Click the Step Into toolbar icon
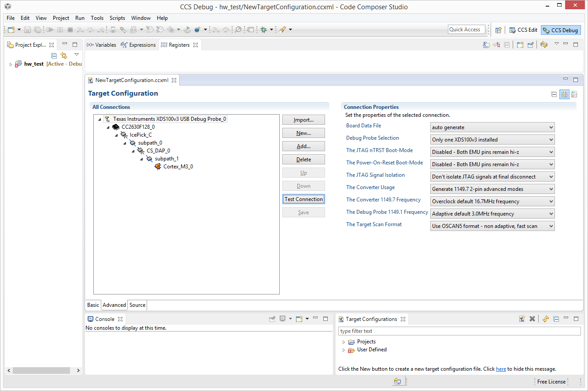 coord(80,30)
